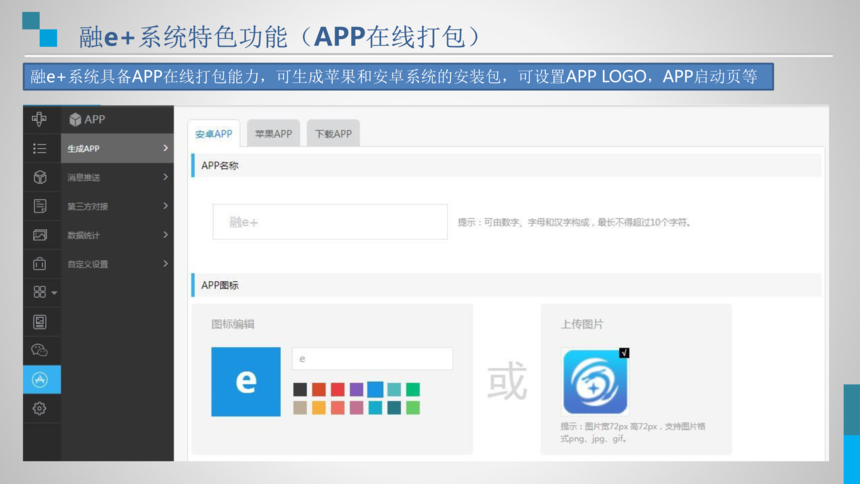Image resolution: width=860 pixels, height=484 pixels.
Task: Expand the 数据统计 menu entry
Action: 117,236
